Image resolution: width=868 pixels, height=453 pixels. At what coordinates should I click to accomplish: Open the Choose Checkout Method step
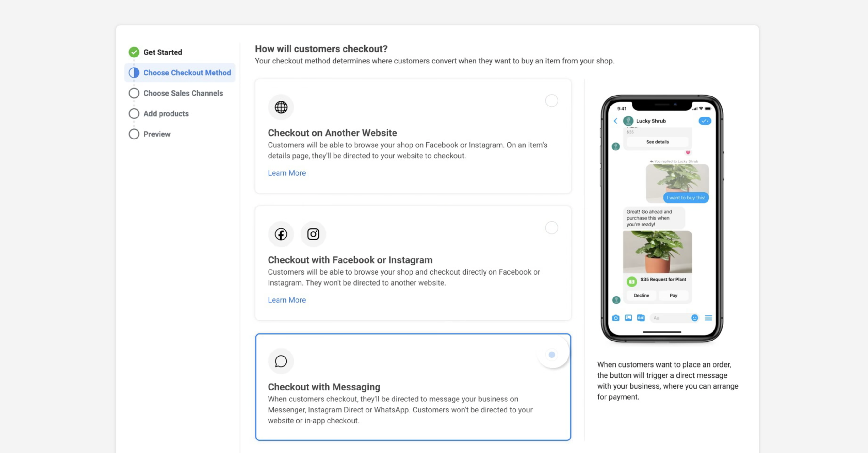[180, 73]
